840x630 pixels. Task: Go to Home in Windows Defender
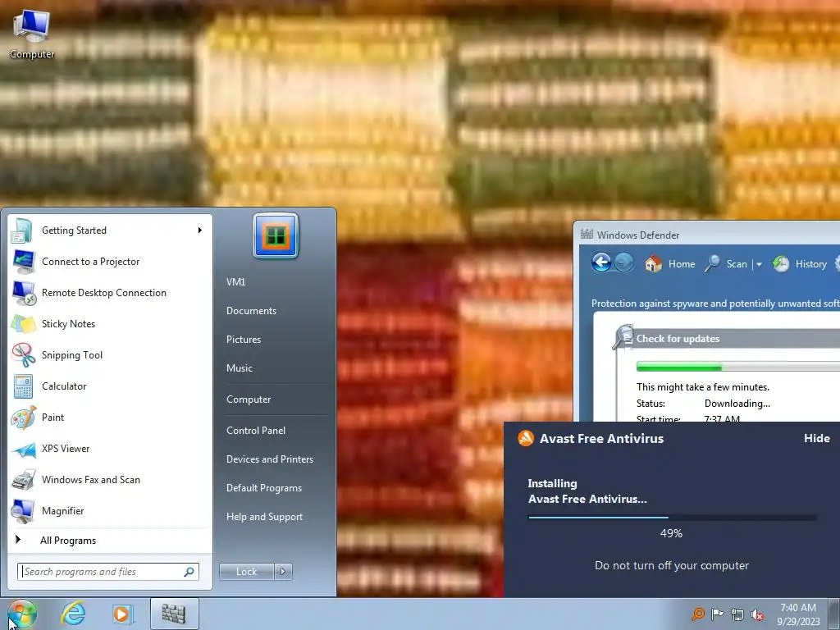click(x=670, y=263)
